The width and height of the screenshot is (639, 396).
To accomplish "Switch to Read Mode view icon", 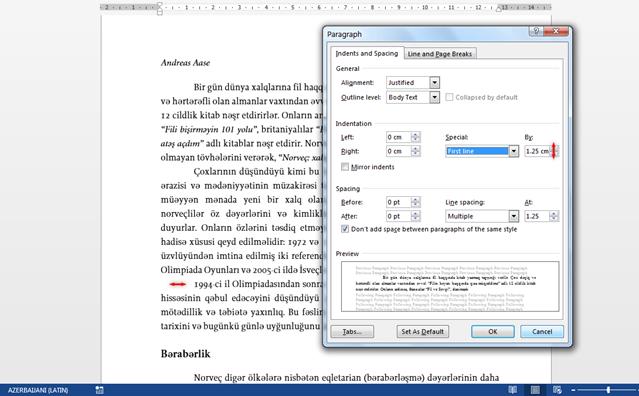I will [x=513, y=390].
